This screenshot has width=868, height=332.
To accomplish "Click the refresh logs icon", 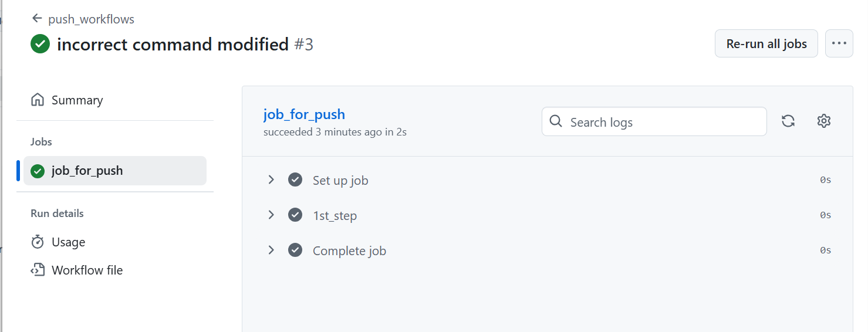I will (788, 121).
